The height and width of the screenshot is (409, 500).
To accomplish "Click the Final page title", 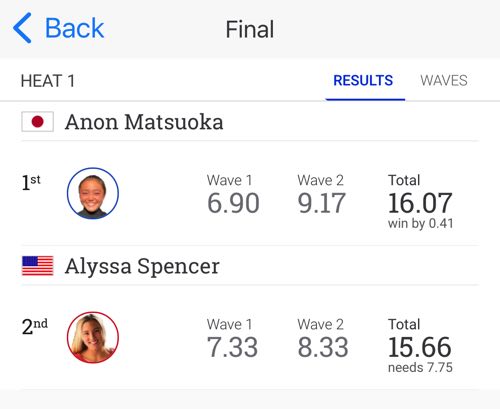I will [x=250, y=29].
